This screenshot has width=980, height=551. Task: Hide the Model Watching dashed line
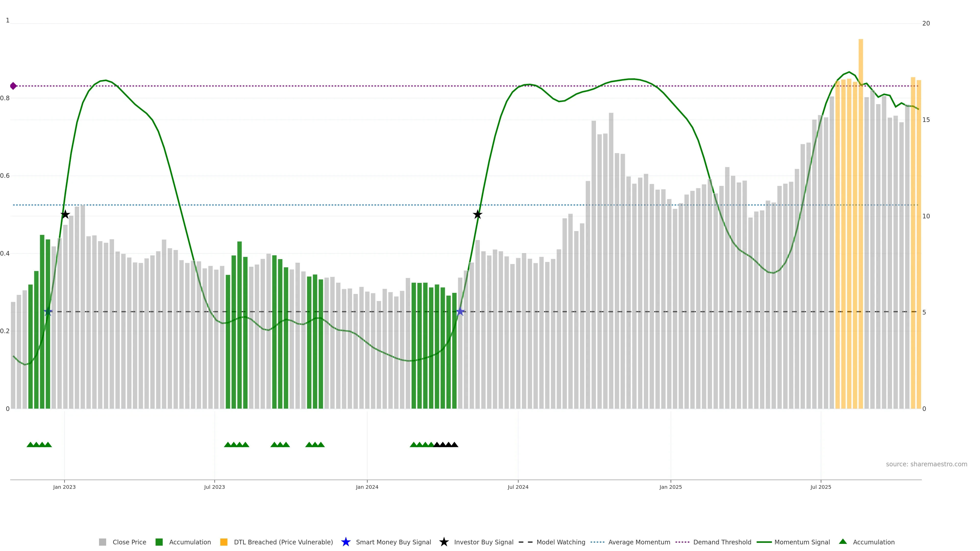tap(560, 542)
